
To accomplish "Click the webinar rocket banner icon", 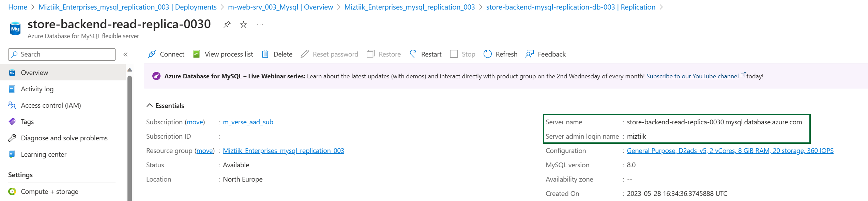I will click(156, 76).
